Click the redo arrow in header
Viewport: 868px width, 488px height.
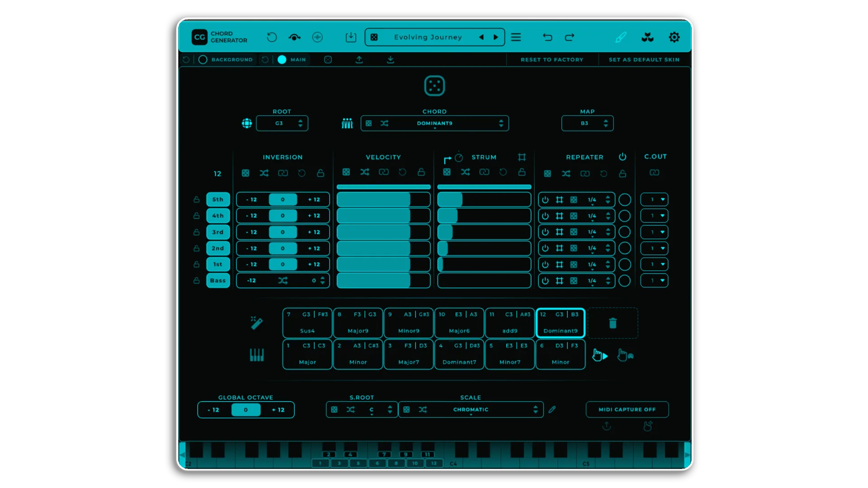click(x=570, y=37)
